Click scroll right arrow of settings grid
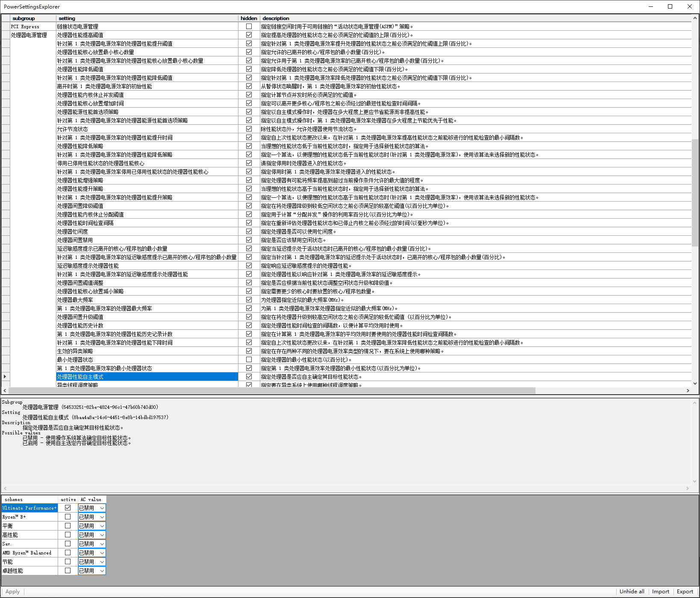 [688, 390]
